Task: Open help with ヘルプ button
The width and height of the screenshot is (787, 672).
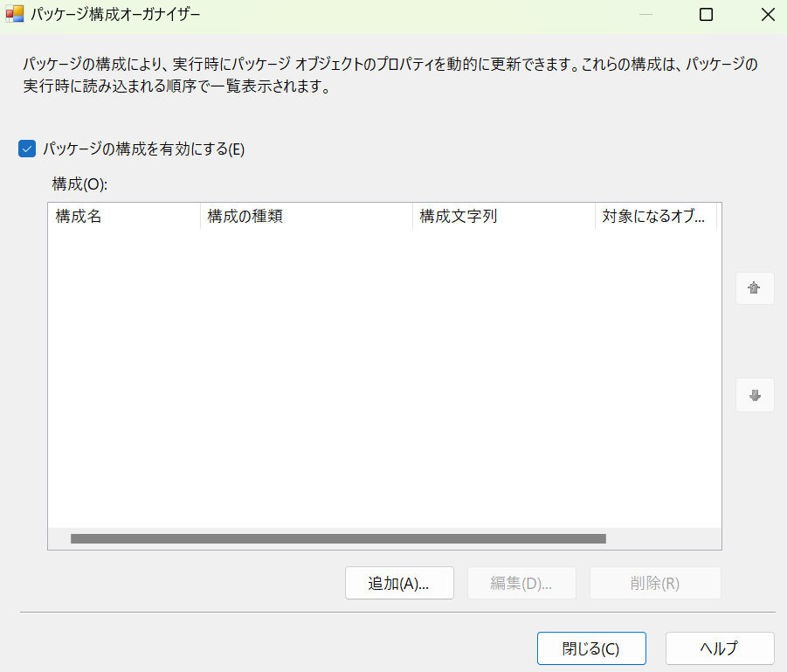Action: point(720,648)
